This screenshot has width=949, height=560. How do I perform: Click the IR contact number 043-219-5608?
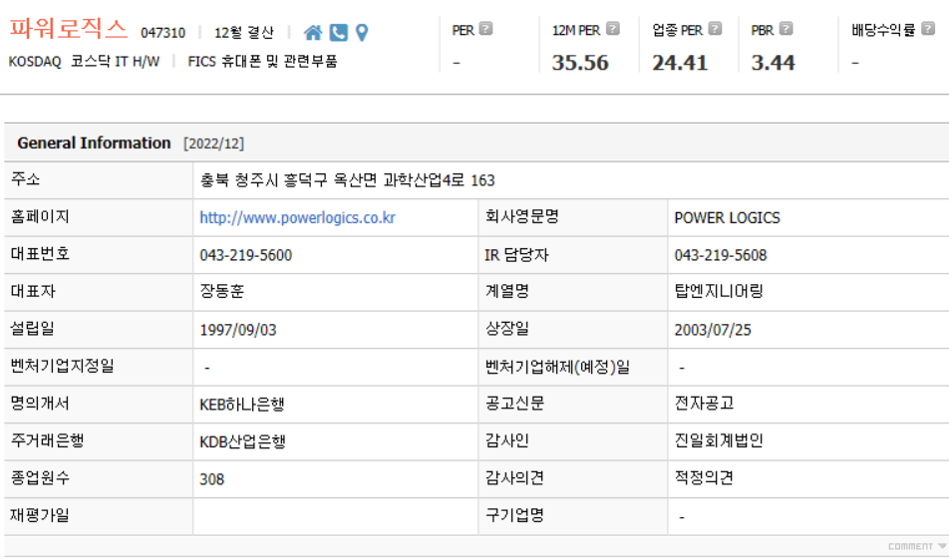(720, 255)
